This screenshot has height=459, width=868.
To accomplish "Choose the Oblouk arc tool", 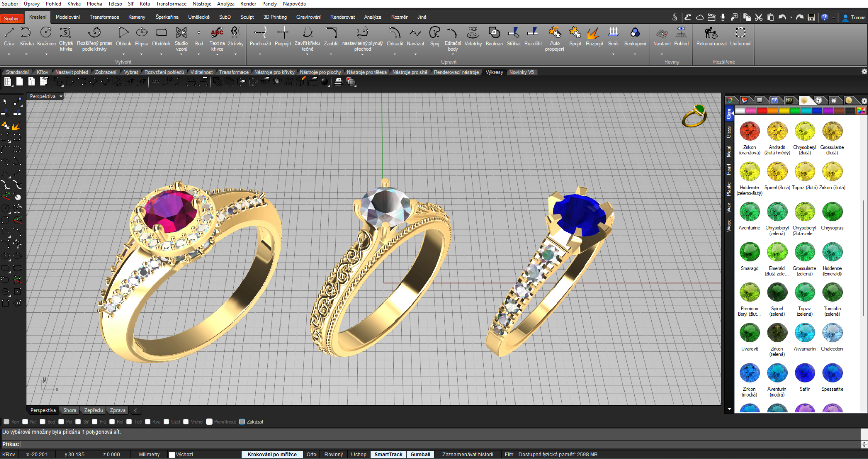I will 123,36.
